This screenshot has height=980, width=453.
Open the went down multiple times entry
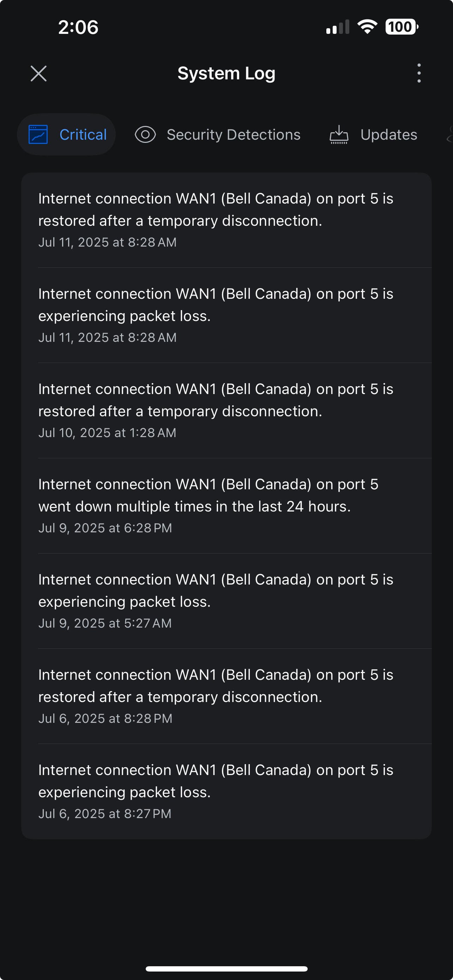(x=226, y=506)
